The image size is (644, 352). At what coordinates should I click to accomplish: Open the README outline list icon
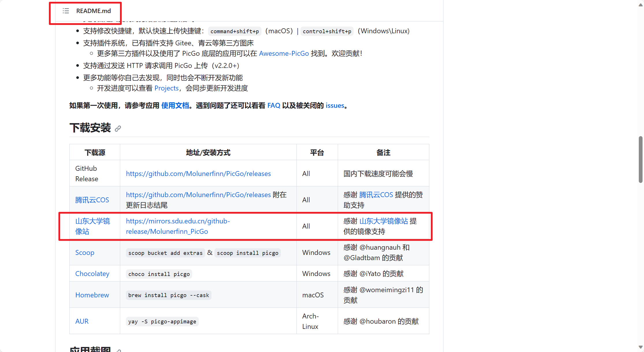(66, 11)
